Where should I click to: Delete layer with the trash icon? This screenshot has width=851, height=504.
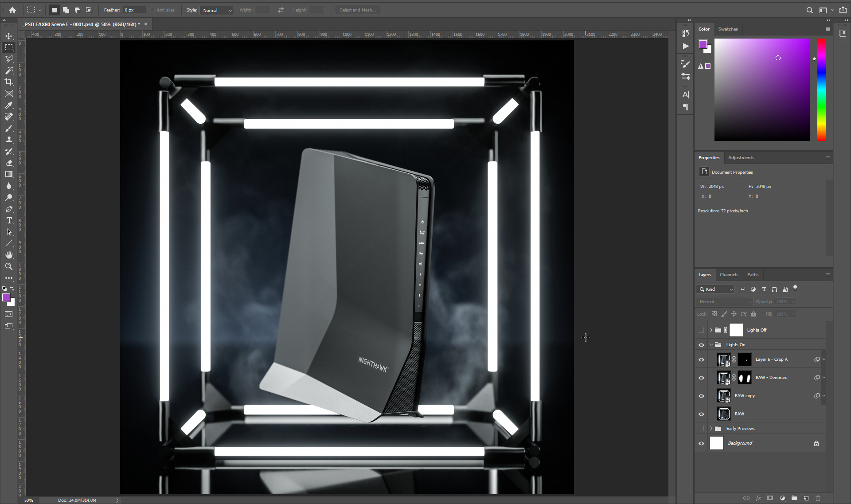click(x=818, y=498)
